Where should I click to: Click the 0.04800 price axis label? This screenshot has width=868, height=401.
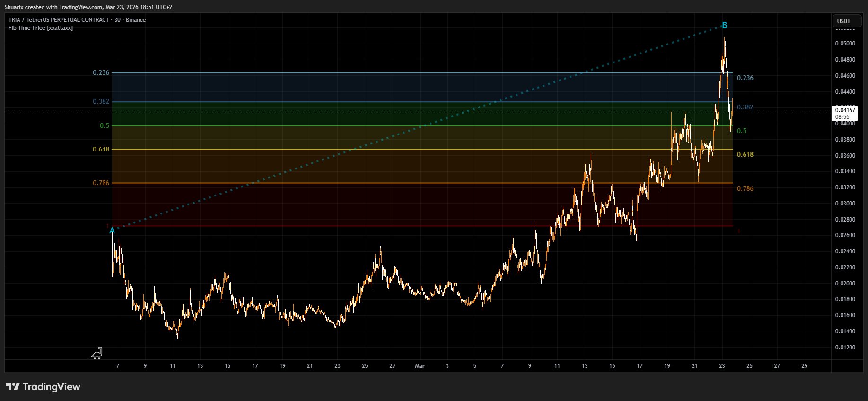pyautogui.click(x=845, y=60)
